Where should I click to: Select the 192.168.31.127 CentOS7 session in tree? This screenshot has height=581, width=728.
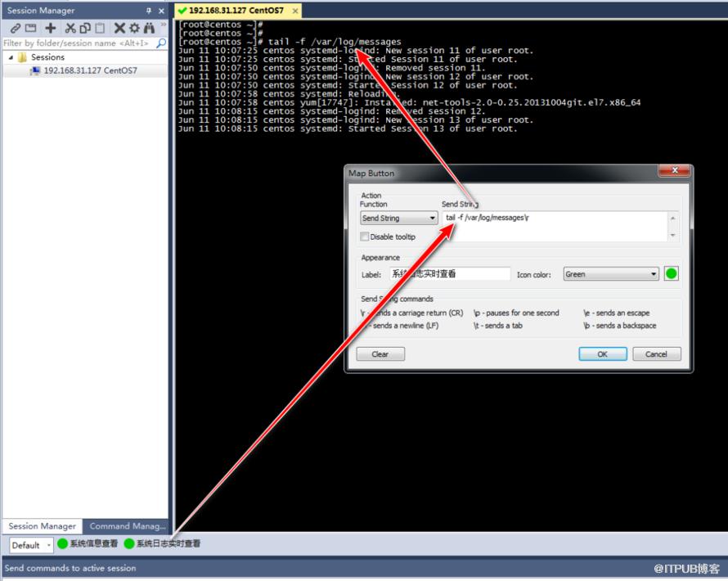[84, 70]
